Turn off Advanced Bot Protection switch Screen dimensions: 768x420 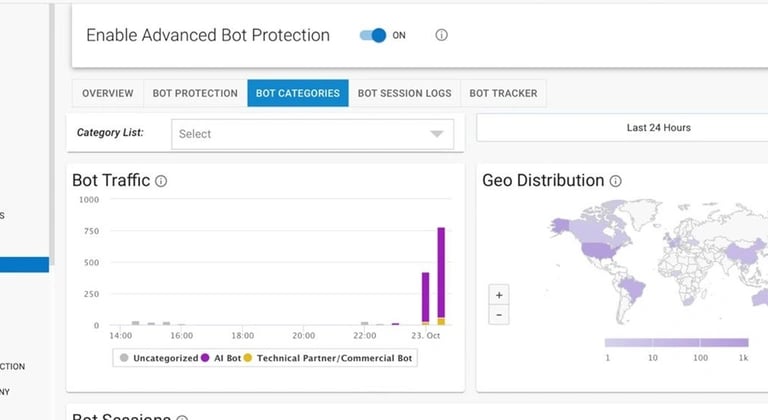373,35
